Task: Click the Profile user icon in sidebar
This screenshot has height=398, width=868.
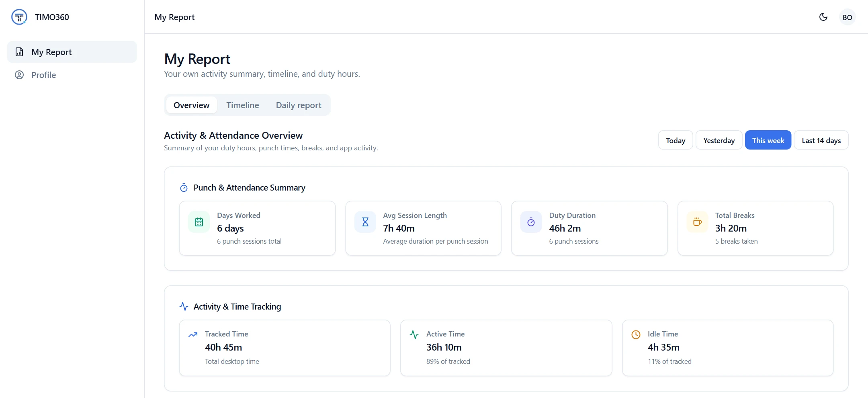Action: 19,75
